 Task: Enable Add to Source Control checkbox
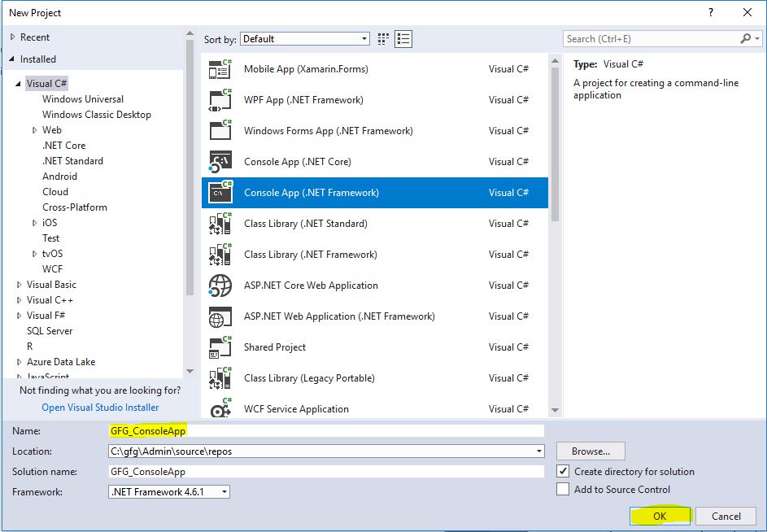[x=563, y=490]
